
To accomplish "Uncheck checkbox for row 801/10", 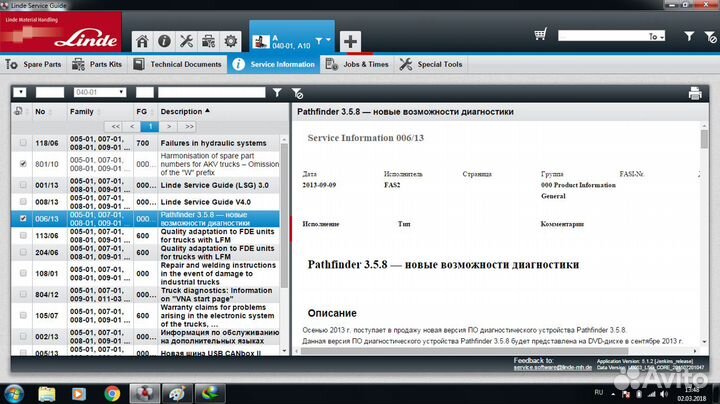I will 23,164.
